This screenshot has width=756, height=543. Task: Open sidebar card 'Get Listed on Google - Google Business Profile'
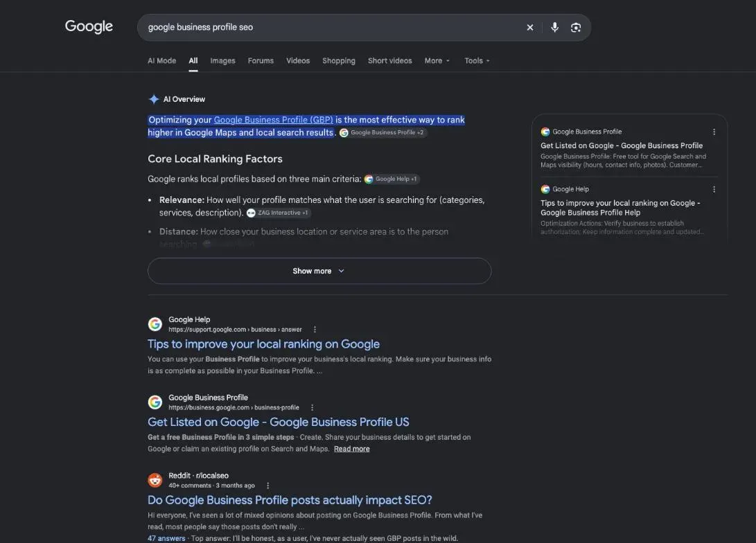pos(622,145)
